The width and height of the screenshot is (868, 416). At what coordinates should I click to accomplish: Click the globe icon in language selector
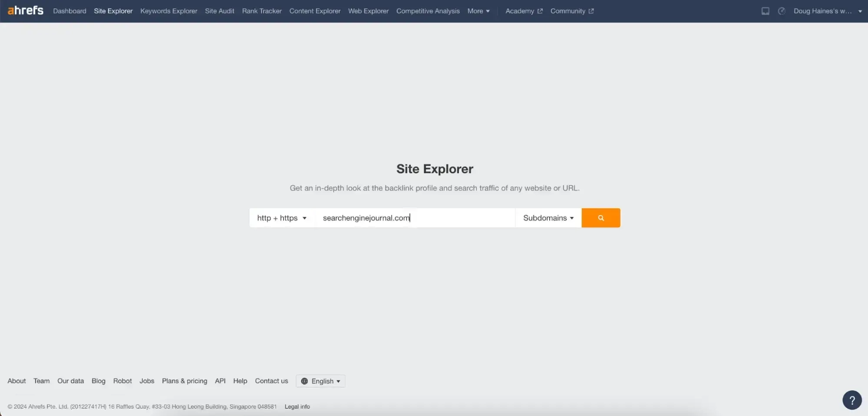304,381
